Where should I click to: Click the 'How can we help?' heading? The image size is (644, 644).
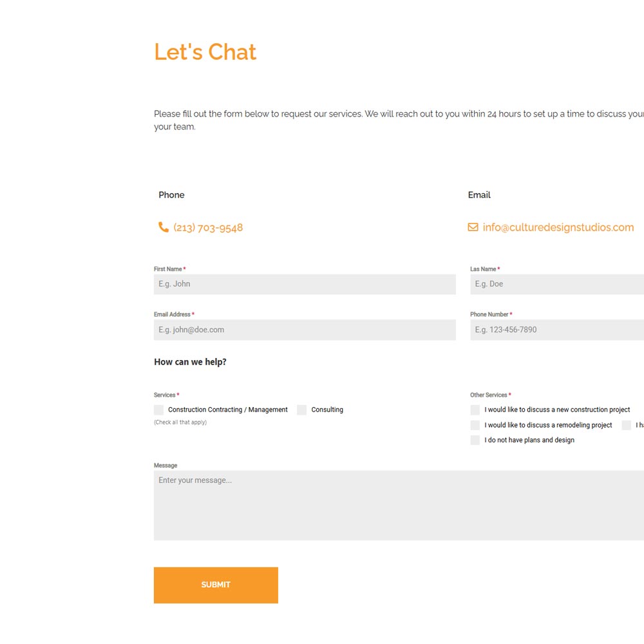(190, 362)
